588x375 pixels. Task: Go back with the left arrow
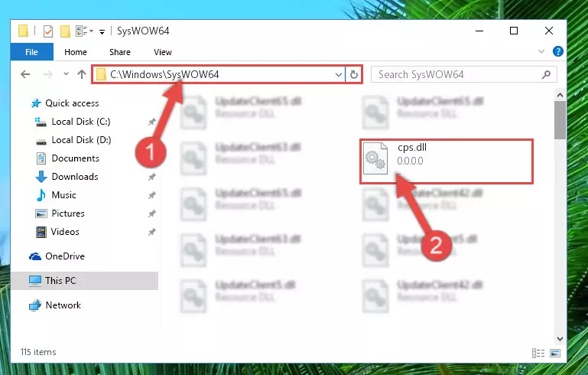coord(25,74)
